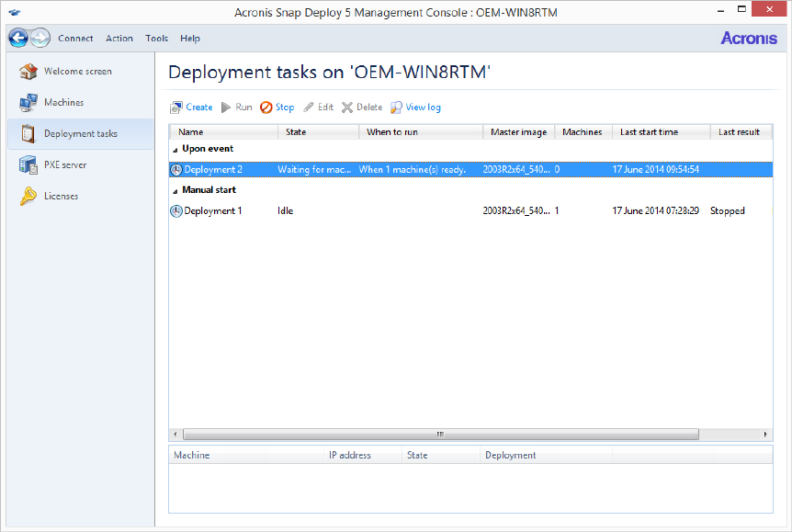
Task: Click the Machine column header in lower pane
Action: pos(246,455)
